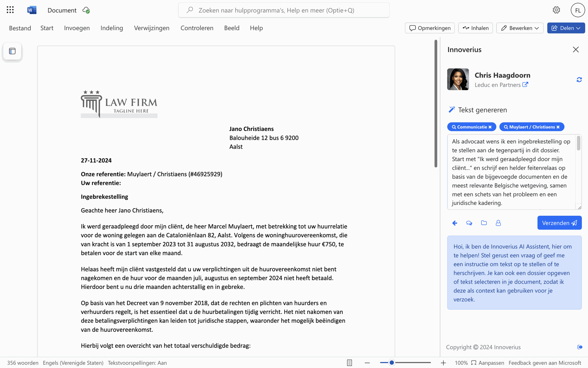588x368 pixels.
Task: Click the navigation pane icon
Action: (x=12, y=51)
